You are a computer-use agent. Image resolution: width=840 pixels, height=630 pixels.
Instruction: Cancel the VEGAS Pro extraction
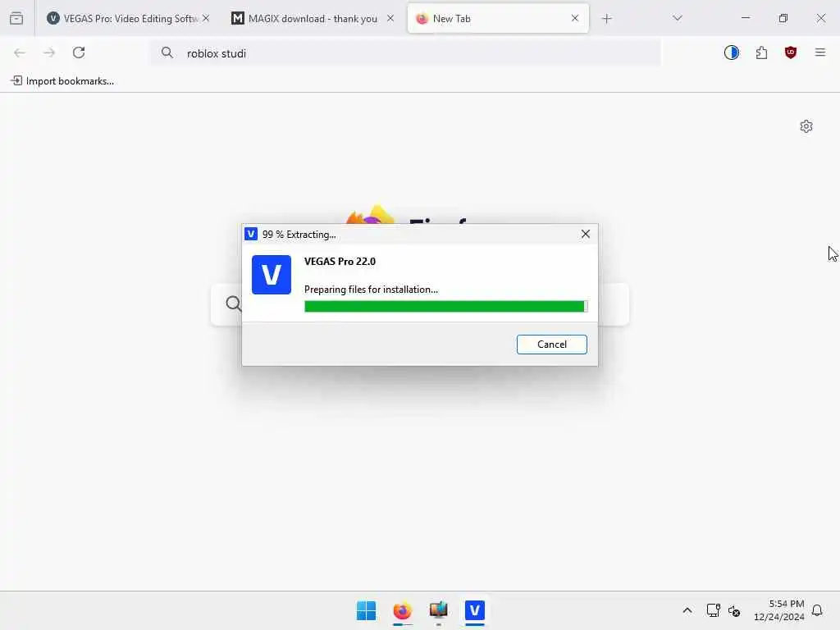tap(551, 344)
